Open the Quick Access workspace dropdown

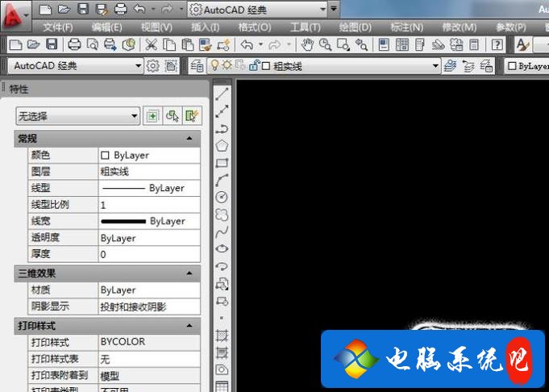pos(257,10)
